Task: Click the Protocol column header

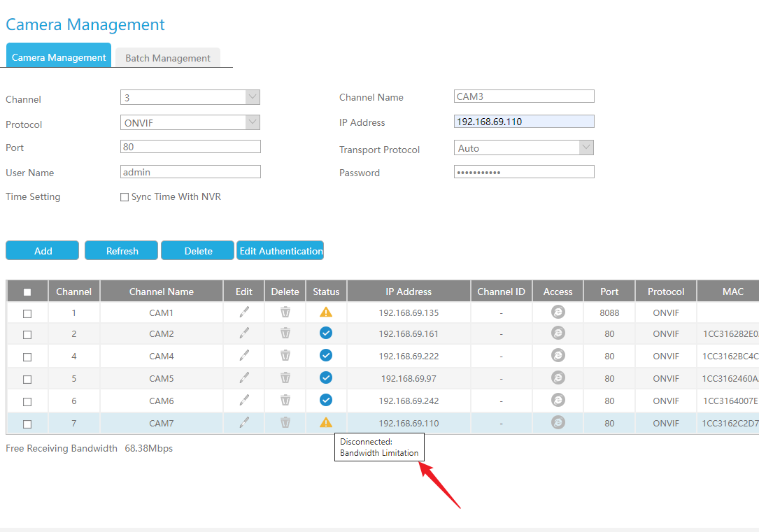Action: click(666, 291)
